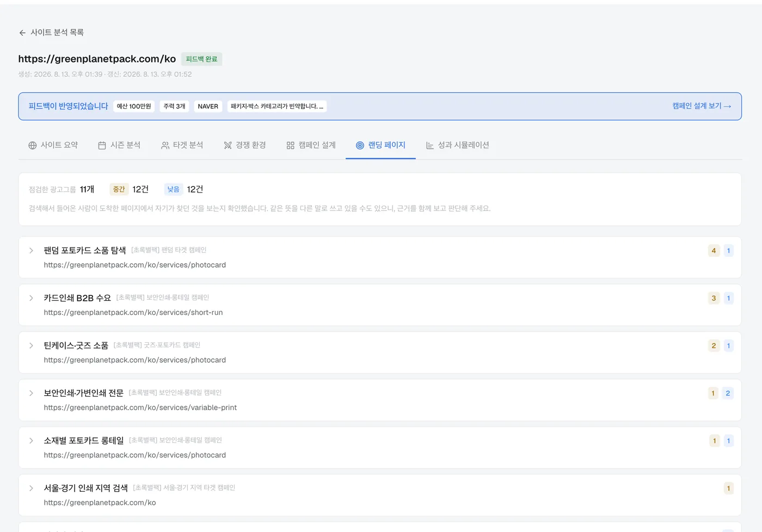Click the chart icon of 성과 시뮬레이션
Image resolution: width=762 pixels, height=532 pixels.
(x=429, y=145)
